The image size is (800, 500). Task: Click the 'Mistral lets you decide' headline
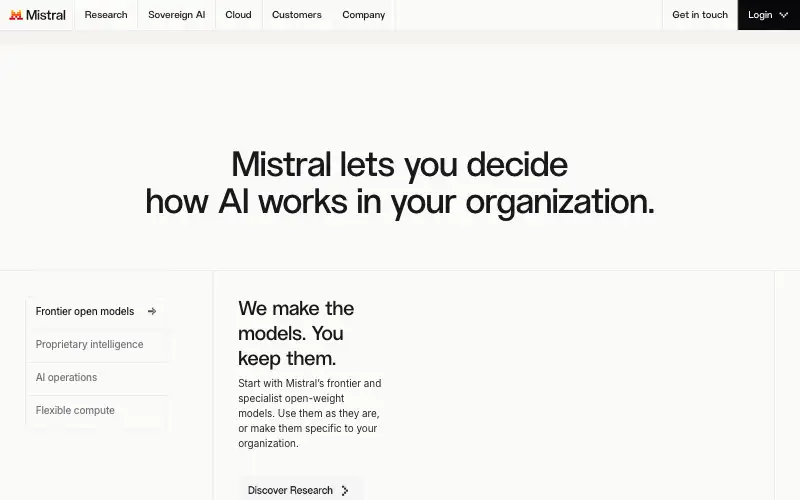pyautogui.click(x=399, y=183)
